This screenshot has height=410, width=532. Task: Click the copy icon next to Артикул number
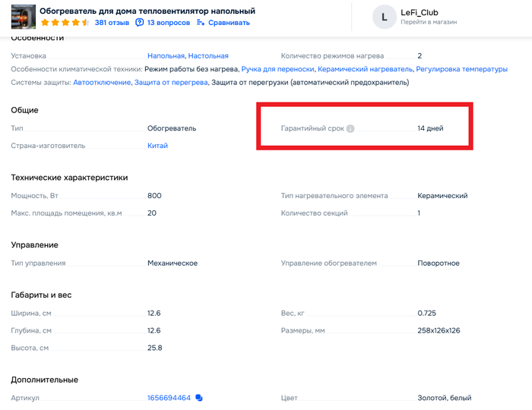[x=199, y=398]
